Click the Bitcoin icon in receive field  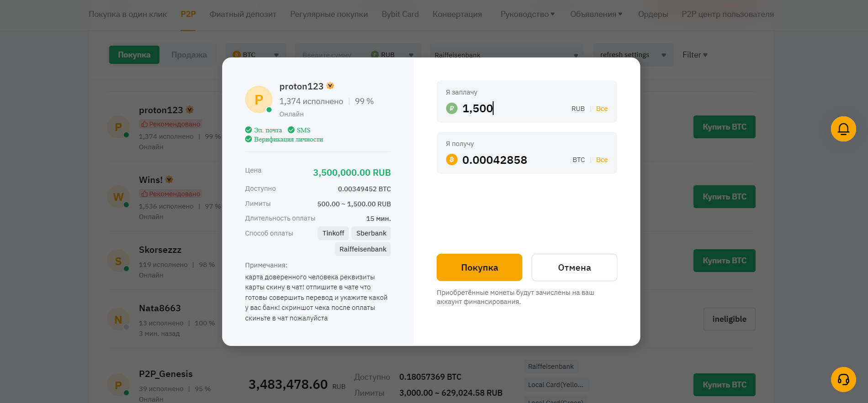451,160
